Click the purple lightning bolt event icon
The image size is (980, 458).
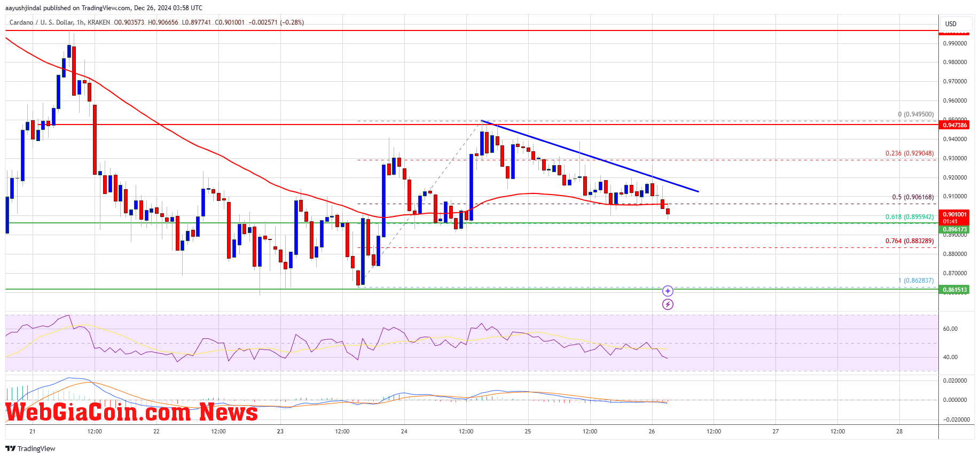point(668,305)
